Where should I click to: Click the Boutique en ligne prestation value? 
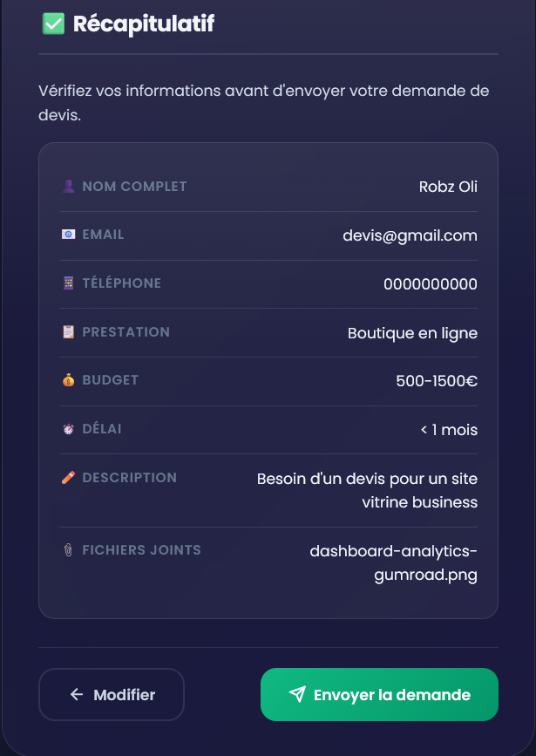coord(412,333)
